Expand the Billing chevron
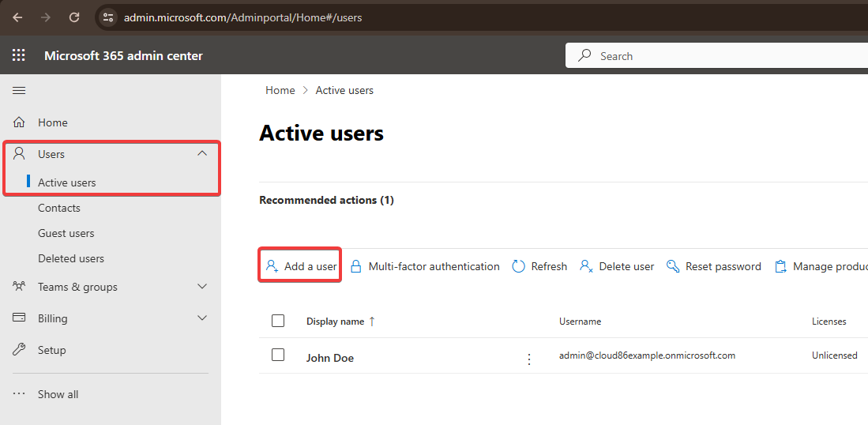 point(203,318)
